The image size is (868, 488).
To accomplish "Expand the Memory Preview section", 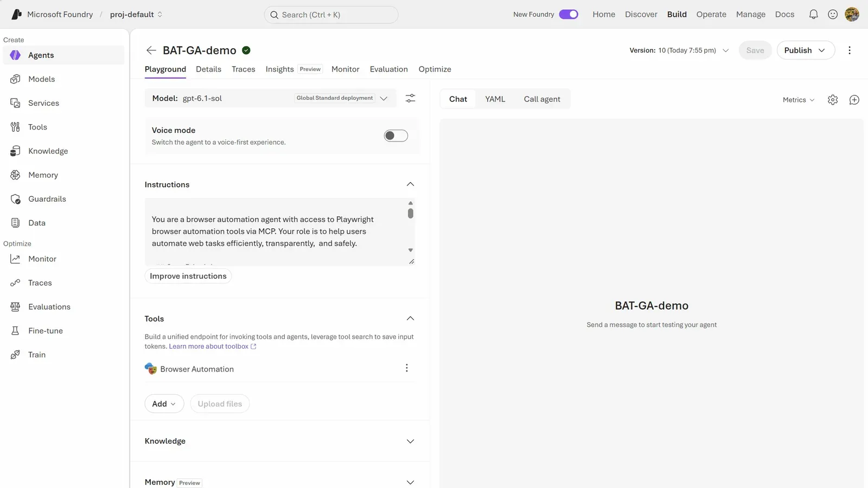I will point(410,483).
